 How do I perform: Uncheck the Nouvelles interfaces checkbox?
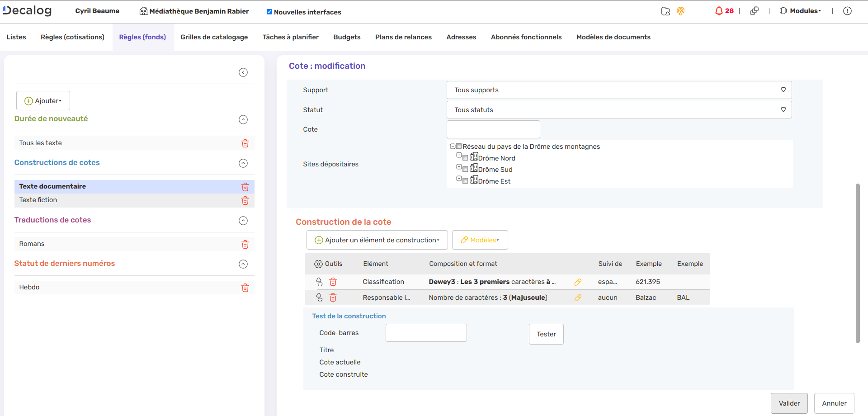click(x=269, y=12)
